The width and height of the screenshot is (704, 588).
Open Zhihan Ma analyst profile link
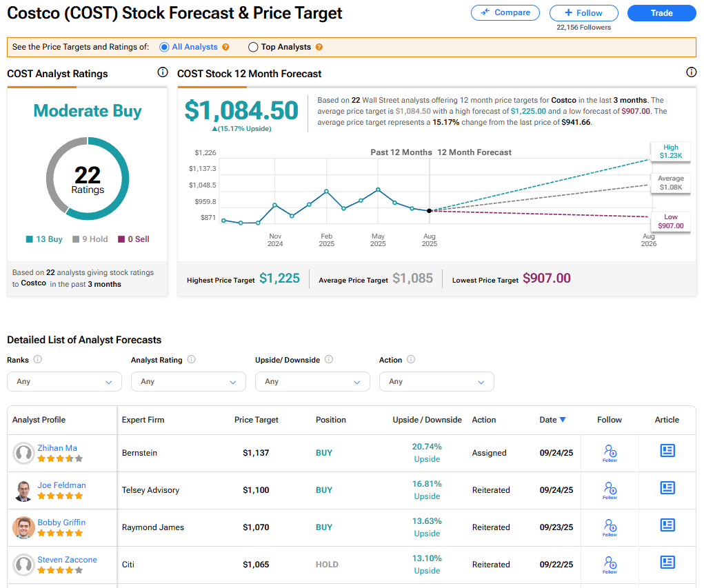(x=57, y=448)
